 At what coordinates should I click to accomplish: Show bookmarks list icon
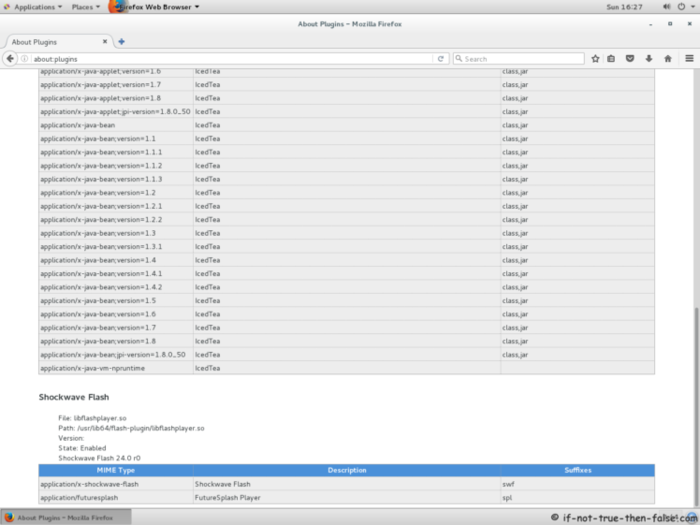click(611, 58)
